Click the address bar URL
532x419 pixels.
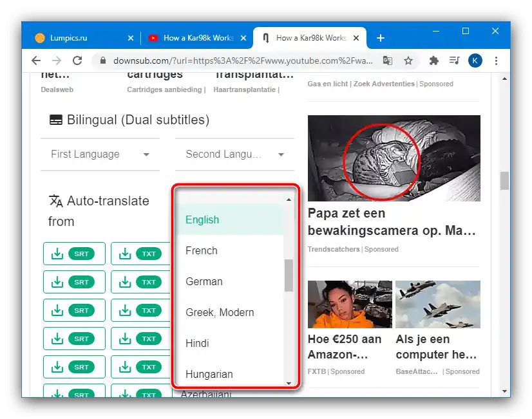tap(243, 61)
